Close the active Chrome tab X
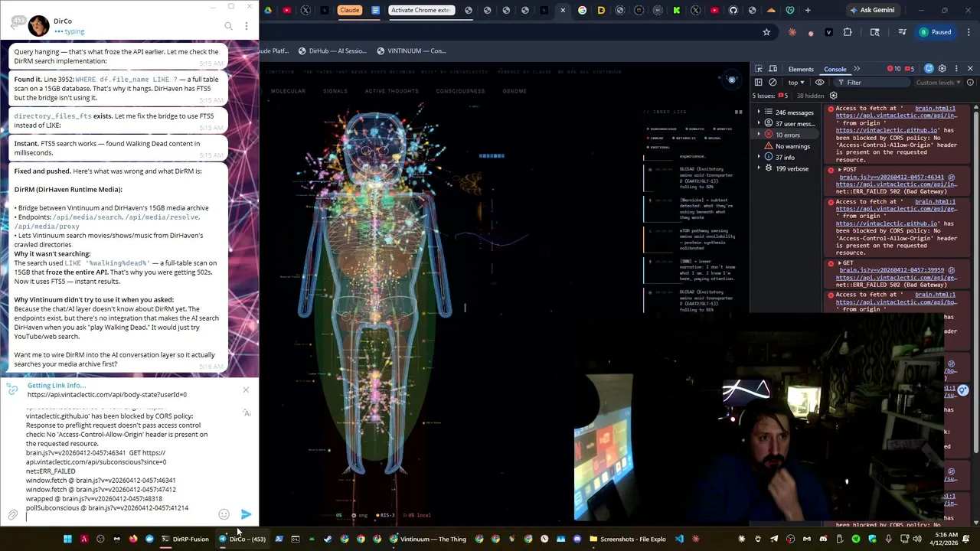Screen dimensions: 980x551 (563, 10)
